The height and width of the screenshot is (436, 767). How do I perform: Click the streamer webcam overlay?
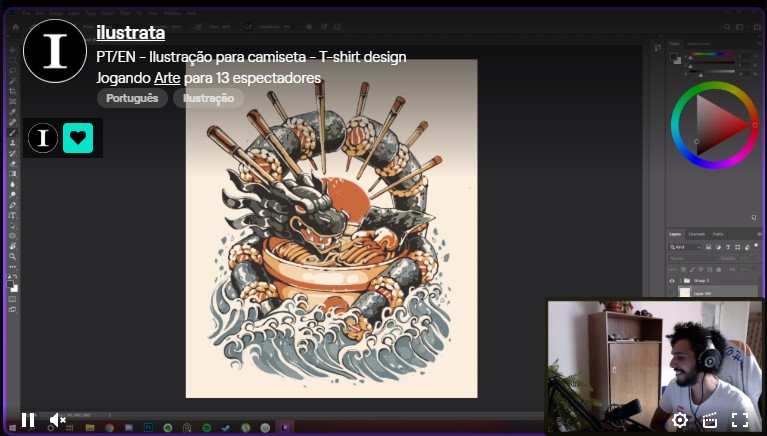pyautogui.click(x=654, y=366)
